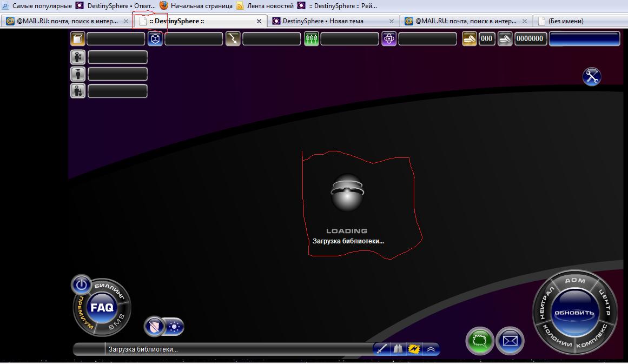The width and height of the screenshot is (628, 364).
Task: Click the green wheat food resource icon
Action: coord(311,39)
